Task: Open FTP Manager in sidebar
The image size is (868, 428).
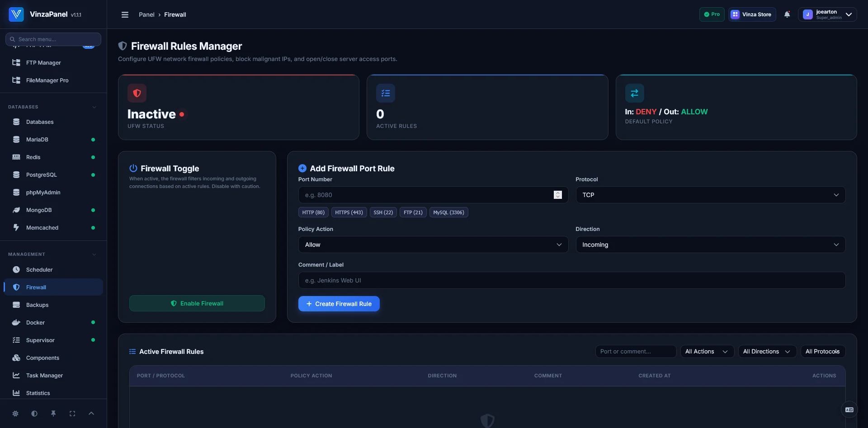Action: (x=53, y=63)
